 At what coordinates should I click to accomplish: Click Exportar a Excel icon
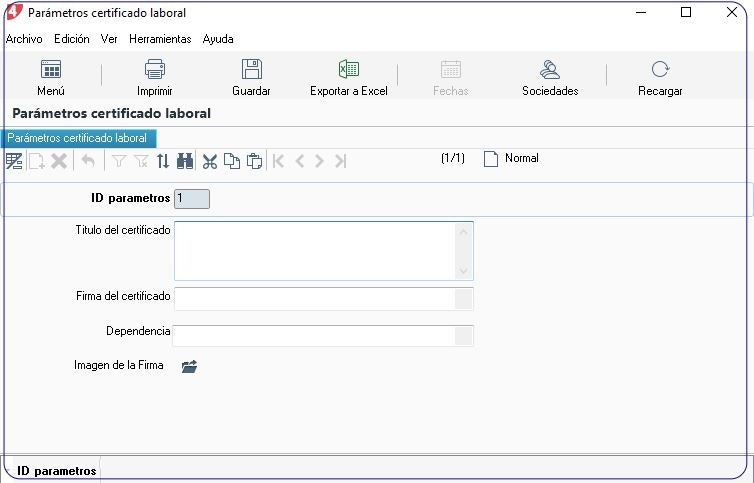(x=349, y=69)
